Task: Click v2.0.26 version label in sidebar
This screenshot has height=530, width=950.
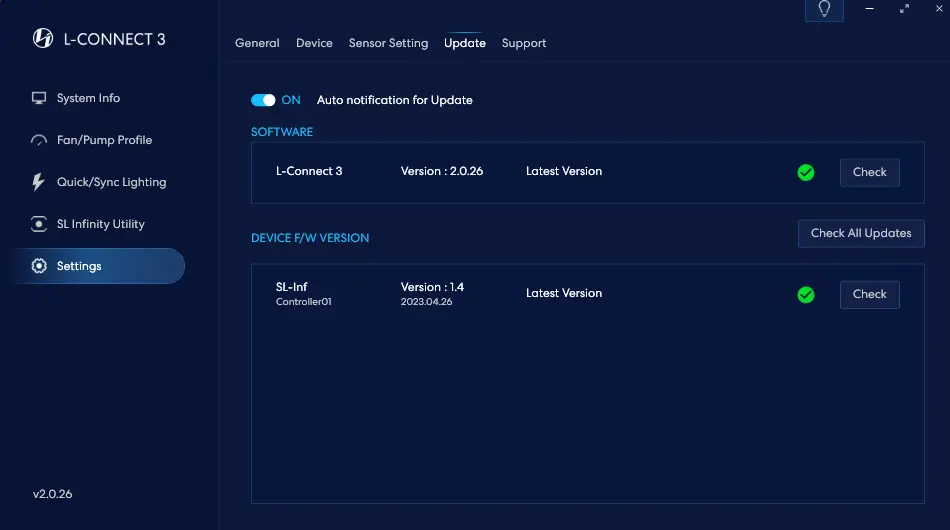Action: (x=53, y=494)
